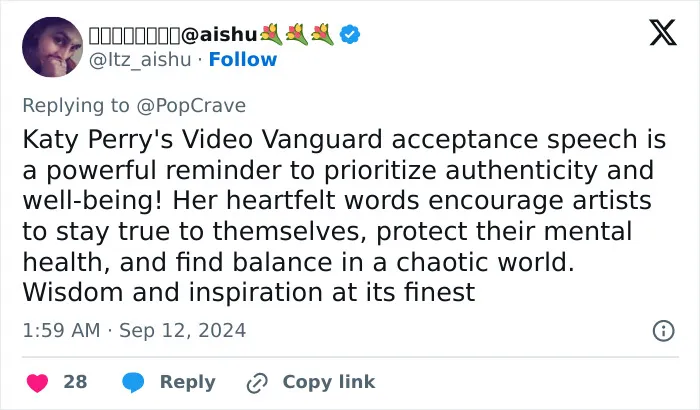This screenshot has width=700, height=410.
Task: Open aishu's profile picture
Action: click(x=52, y=47)
